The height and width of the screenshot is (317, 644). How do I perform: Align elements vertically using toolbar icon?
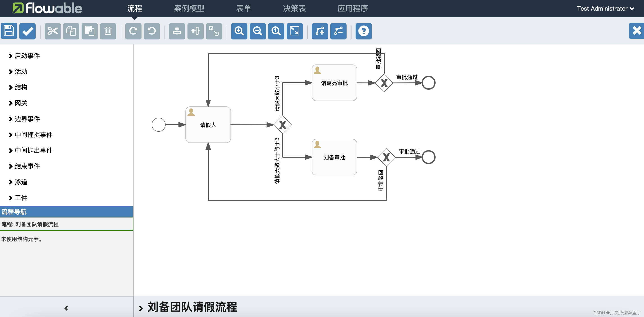pyautogui.click(x=177, y=31)
